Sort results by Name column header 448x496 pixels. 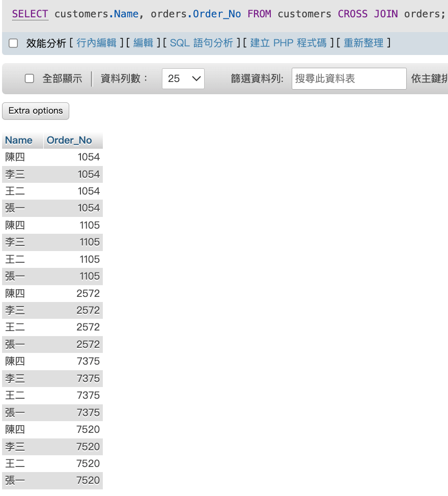19,141
